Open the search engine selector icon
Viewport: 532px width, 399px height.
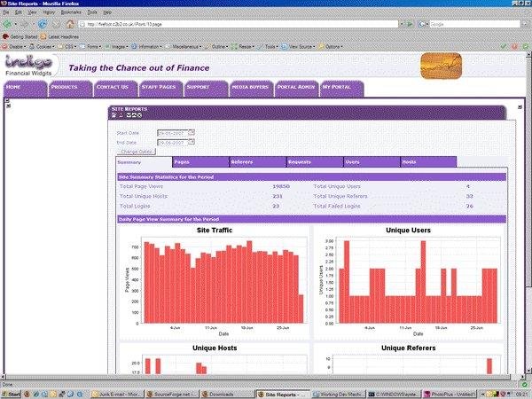coord(423,24)
